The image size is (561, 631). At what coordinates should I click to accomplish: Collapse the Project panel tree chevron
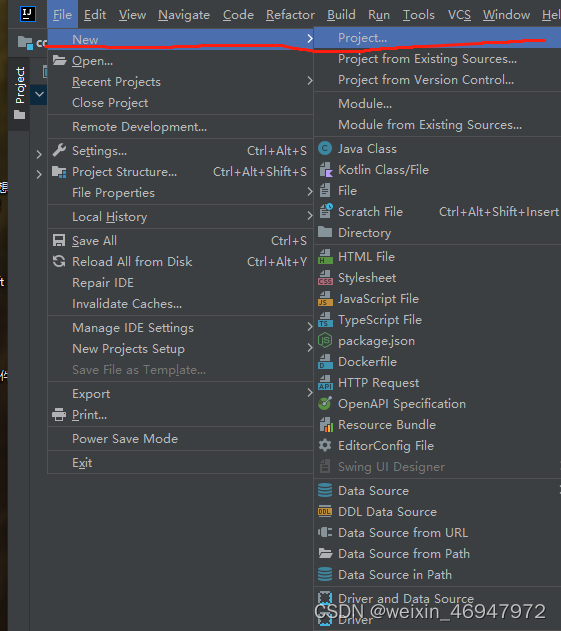pos(39,95)
